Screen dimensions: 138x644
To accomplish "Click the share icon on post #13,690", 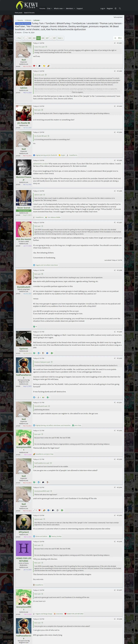I will pos(115,358).
